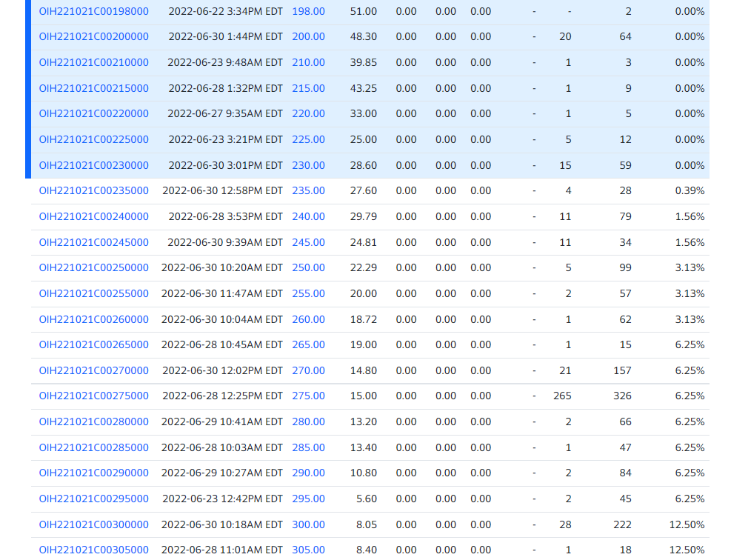Select the OIH221021C00275000 contract

pos(94,396)
